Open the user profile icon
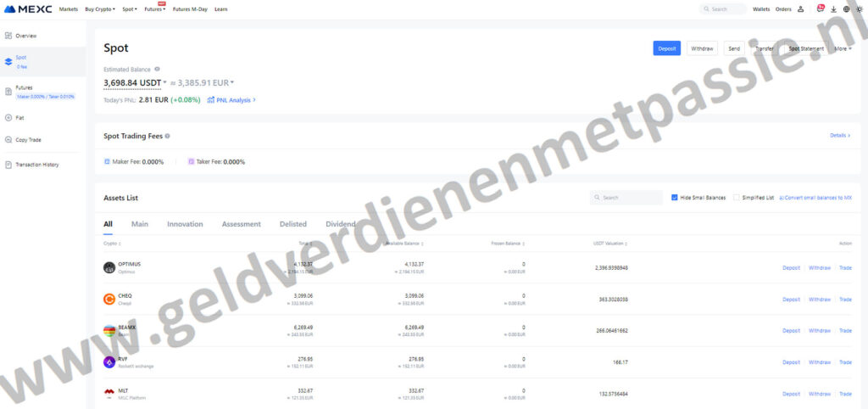The width and height of the screenshot is (868, 409). [x=801, y=9]
